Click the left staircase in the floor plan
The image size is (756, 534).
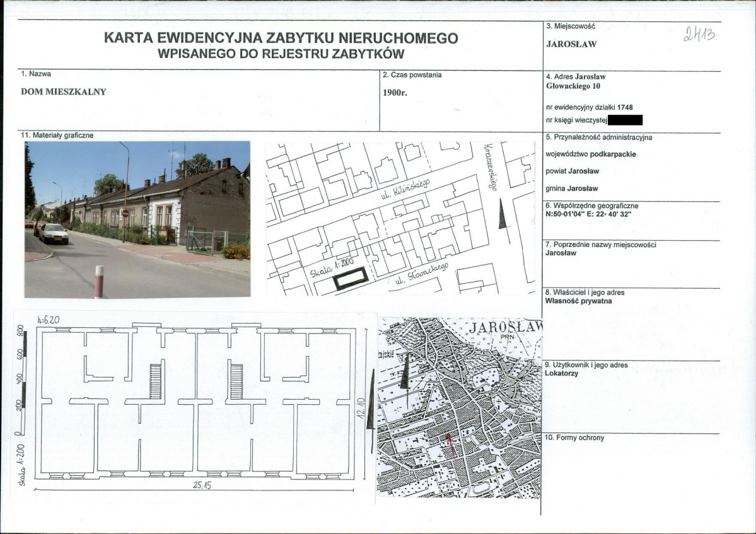click(155, 381)
